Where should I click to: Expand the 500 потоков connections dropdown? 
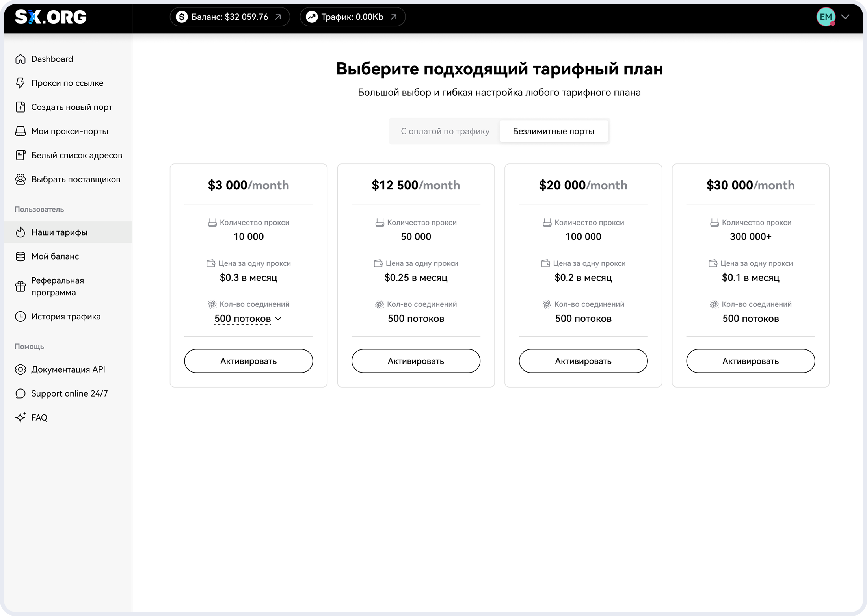point(248,319)
